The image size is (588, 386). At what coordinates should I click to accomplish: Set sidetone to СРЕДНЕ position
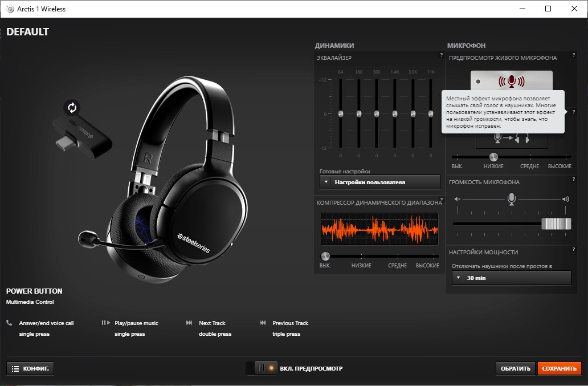[529, 166]
